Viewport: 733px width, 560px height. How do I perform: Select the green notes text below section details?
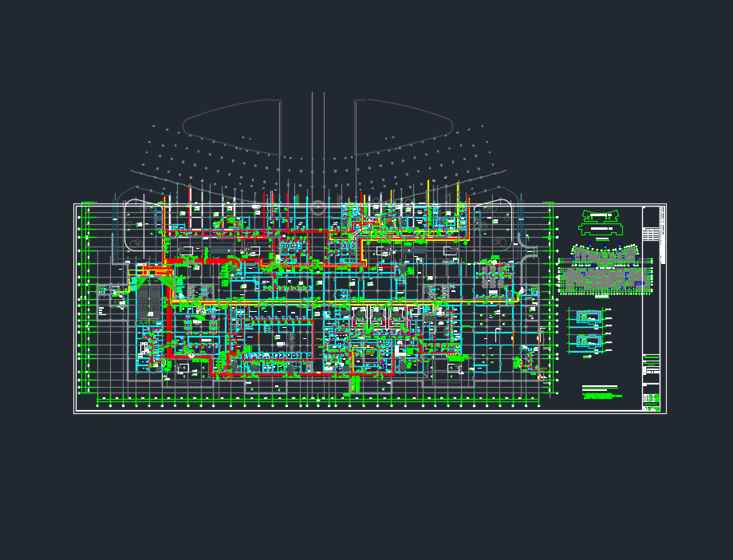pos(600,392)
